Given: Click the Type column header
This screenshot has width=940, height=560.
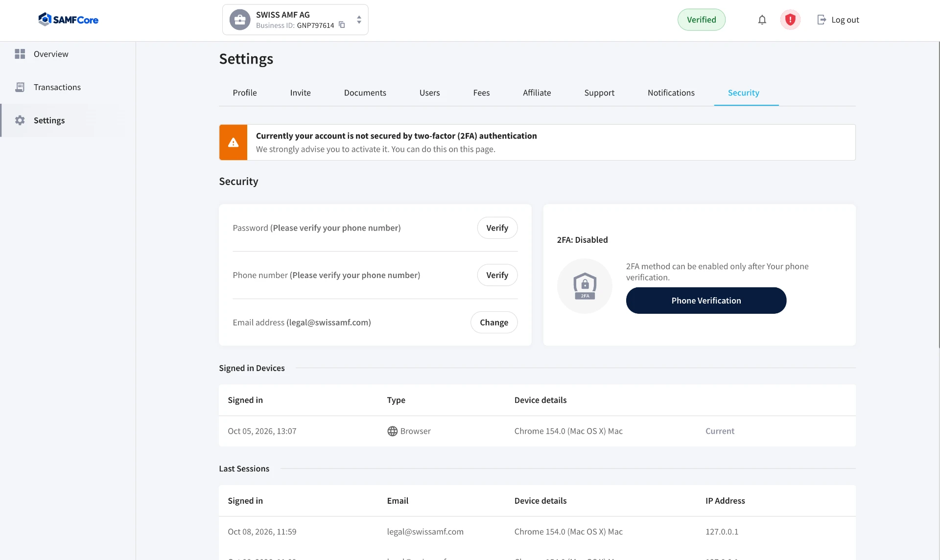Looking at the screenshot, I should click(x=396, y=400).
